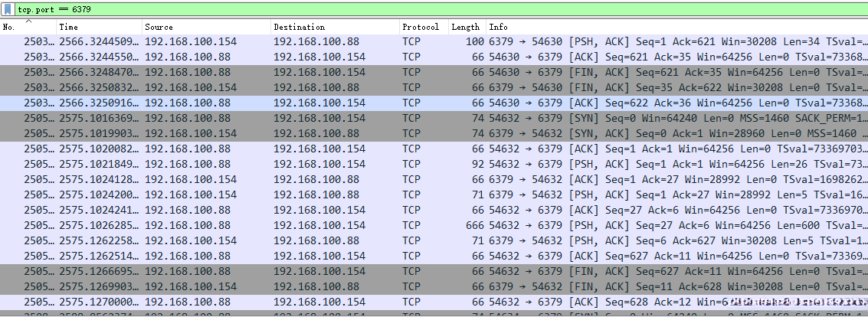Select the SYN packet at 2575.1016369
Viewport: 868px width, 317px height.
pos(434,119)
